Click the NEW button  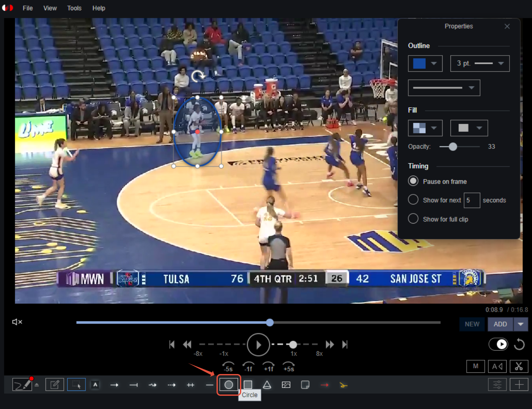click(472, 324)
